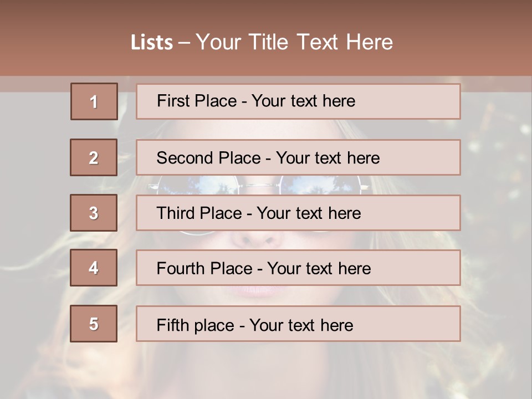Viewport: 532px width, 399px height.
Task: Click the "Third Place" text placeholder
Action: click(x=298, y=213)
